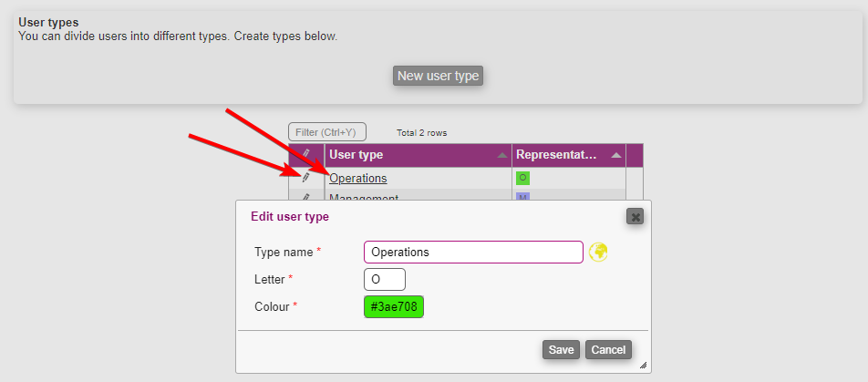Click the Representation column header label

556,155
